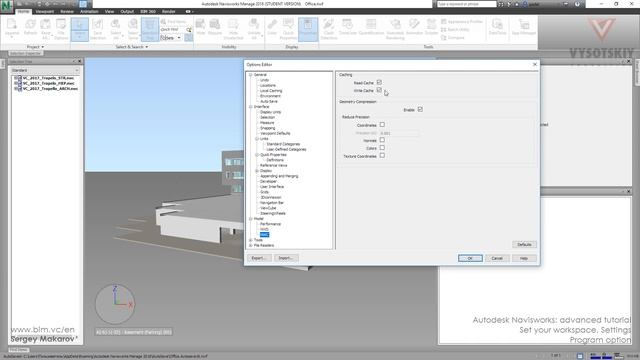Open the Clash Detective tool
640x360 pixels.
[329, 29]
